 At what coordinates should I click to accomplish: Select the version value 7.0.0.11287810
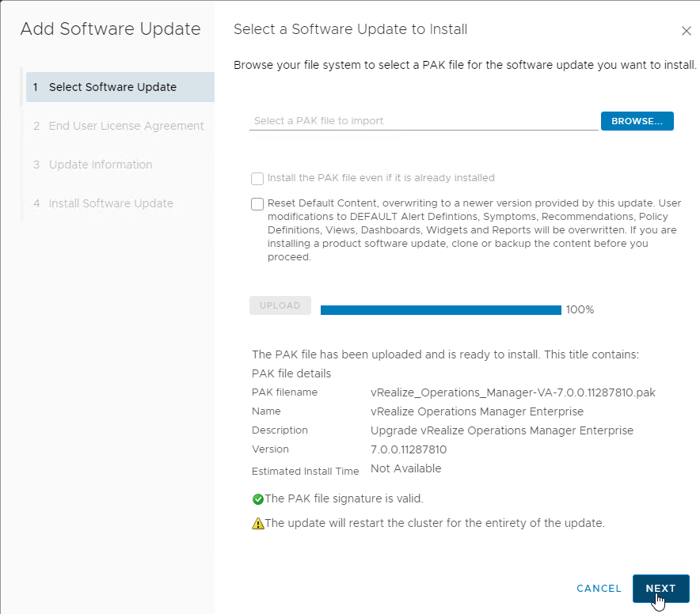[x=409, y=449]
